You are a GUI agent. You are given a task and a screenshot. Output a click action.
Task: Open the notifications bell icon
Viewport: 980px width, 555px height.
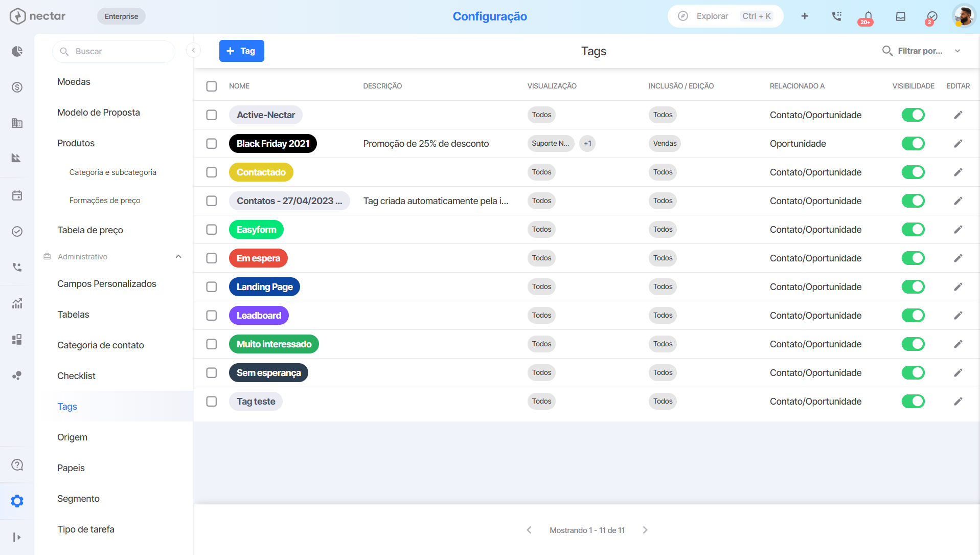[868, 16]
